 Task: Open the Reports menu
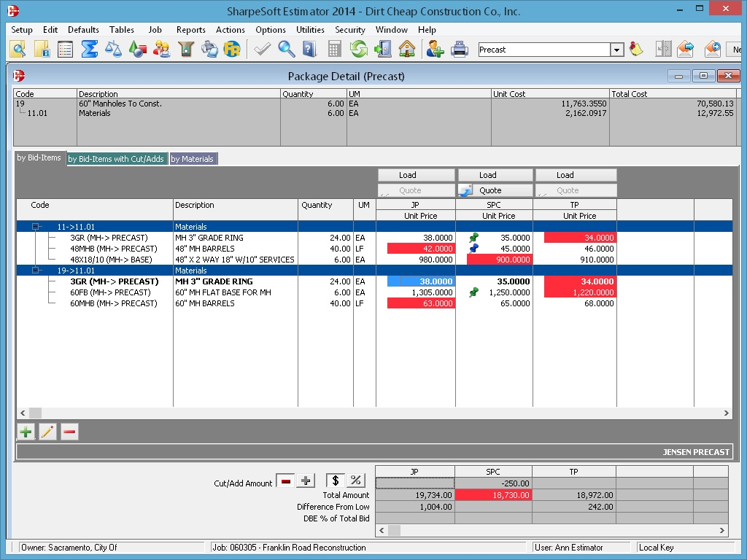pyautogui.click(x=190, y=30)
